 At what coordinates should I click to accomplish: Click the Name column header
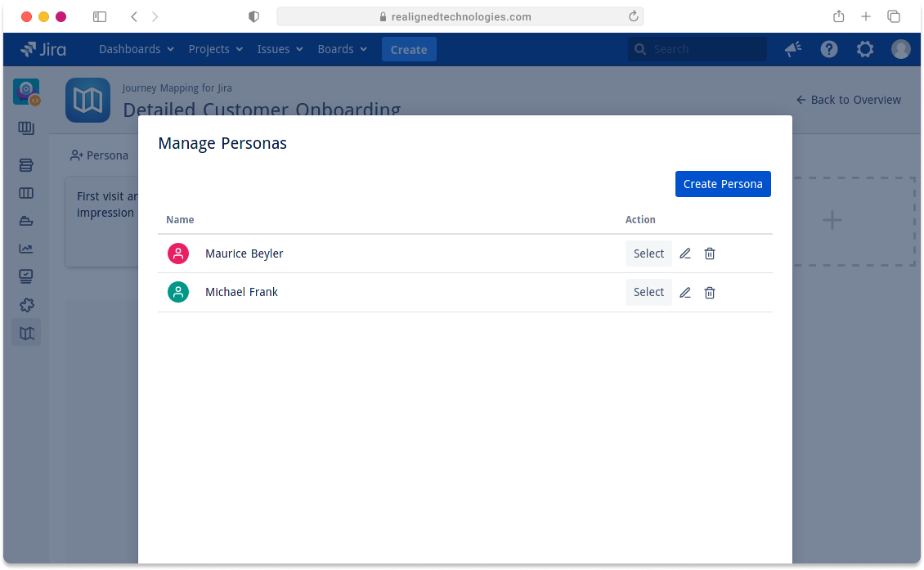[x=181, y=220]
